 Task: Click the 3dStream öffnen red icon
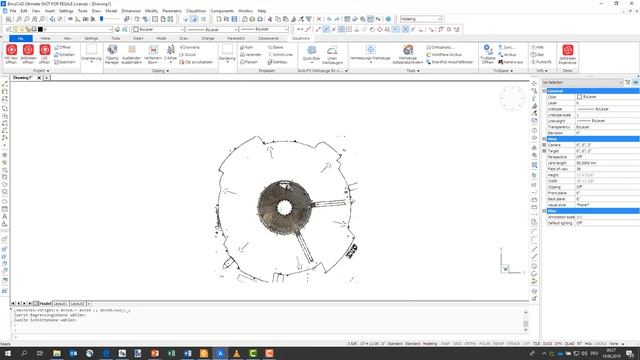coord(28,50)
